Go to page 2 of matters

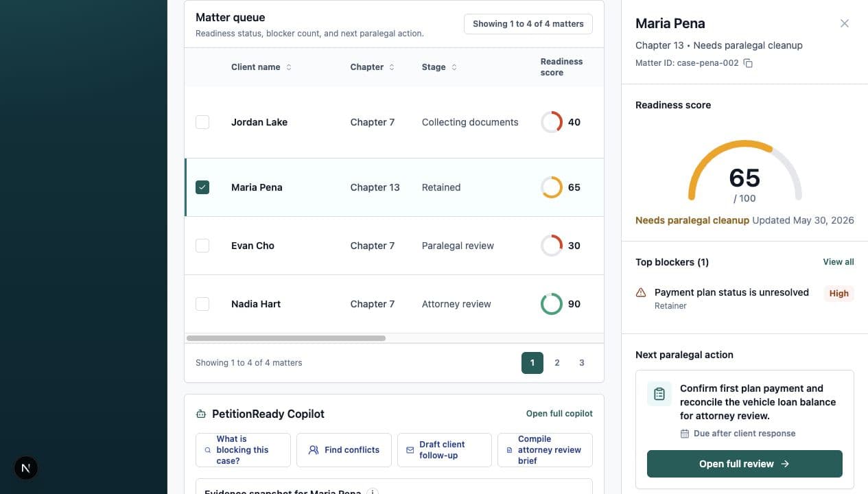tap(557, 363)
